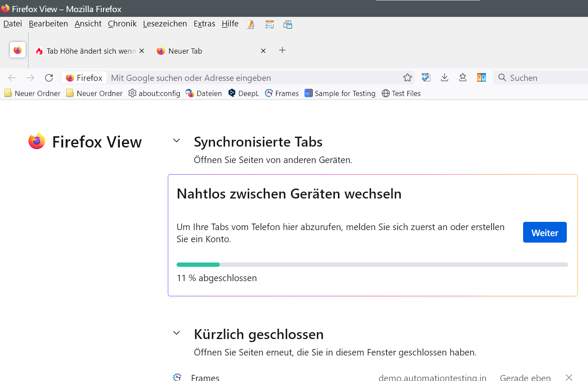The width and height of the screenshot is (588, 381).
Task: Switch to the Neuer Tab tab
Action: (185, 51)
